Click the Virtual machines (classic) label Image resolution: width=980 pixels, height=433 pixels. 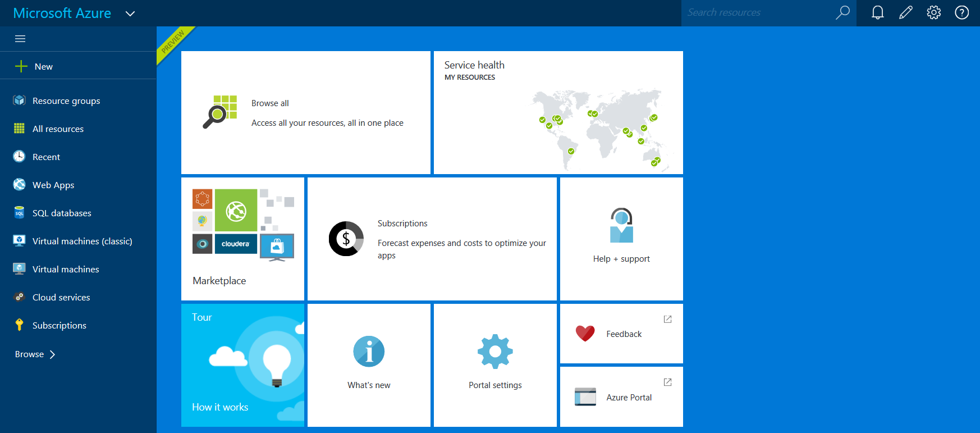[x=83, y=241]
